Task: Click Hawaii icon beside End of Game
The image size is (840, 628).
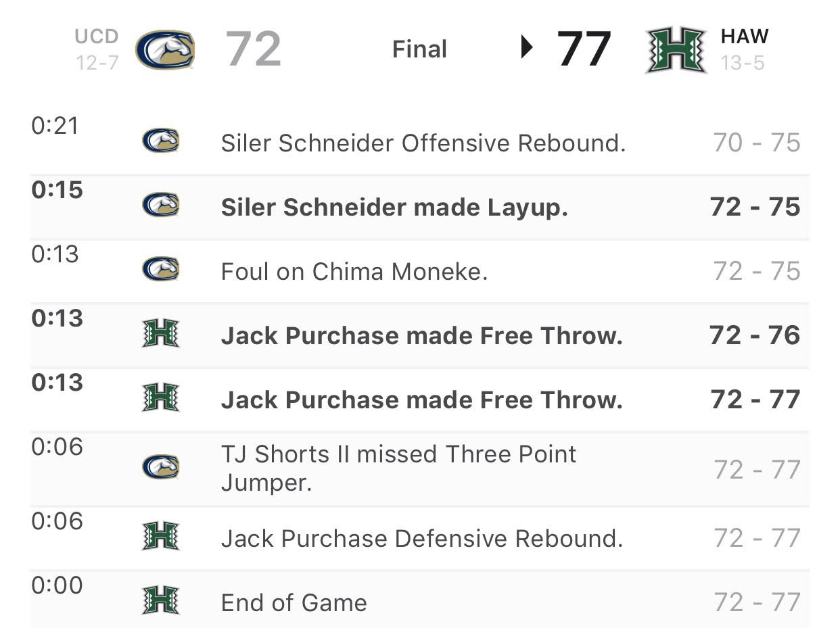Action: point(161,600)
